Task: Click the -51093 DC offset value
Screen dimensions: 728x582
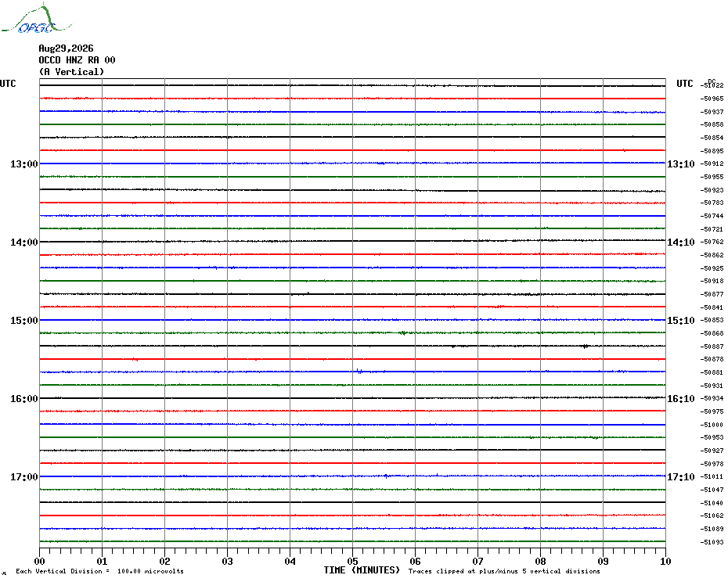Action: tap(712, 542)
